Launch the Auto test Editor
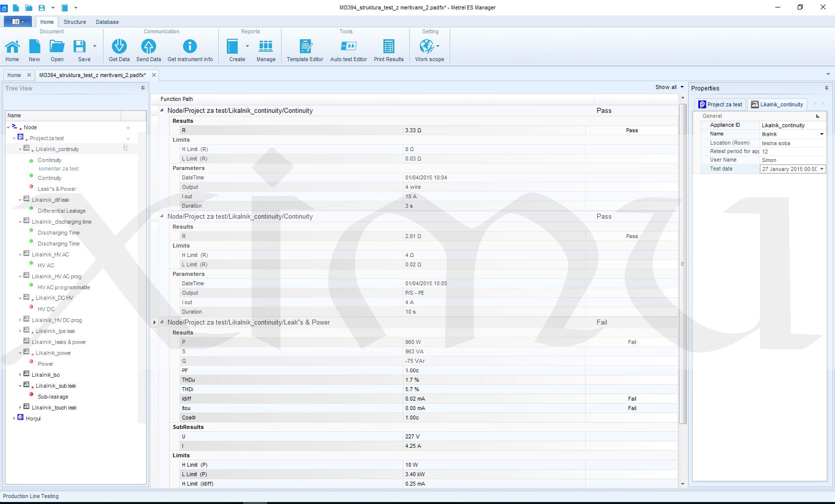Image resolution: width=835 pixels, height=504 pixels. (x=348, y=47)
